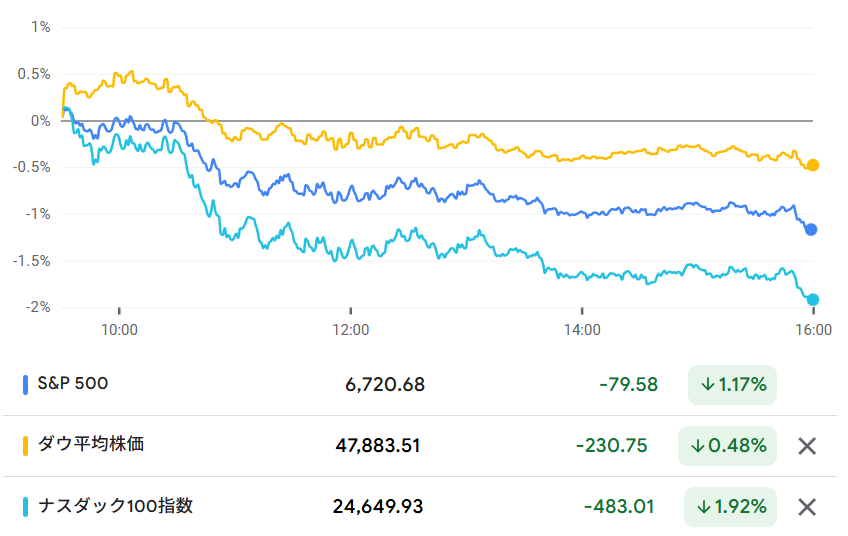
Task: Click the S&P 500 change value -79.58
Action: [628, 385]
